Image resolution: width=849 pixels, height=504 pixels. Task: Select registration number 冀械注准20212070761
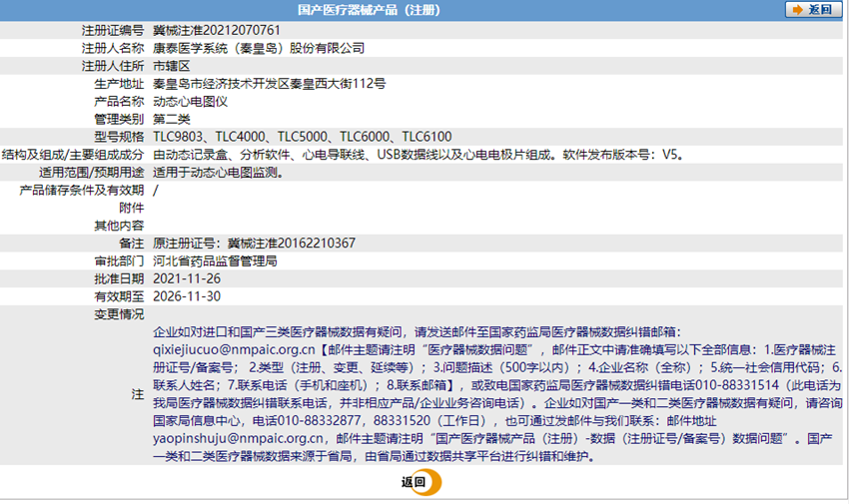217,30
